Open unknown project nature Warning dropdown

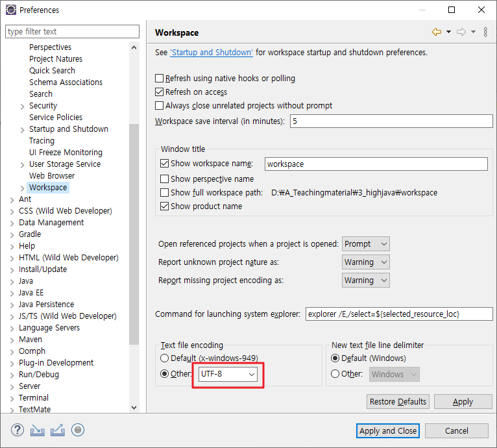coord(366,262)
